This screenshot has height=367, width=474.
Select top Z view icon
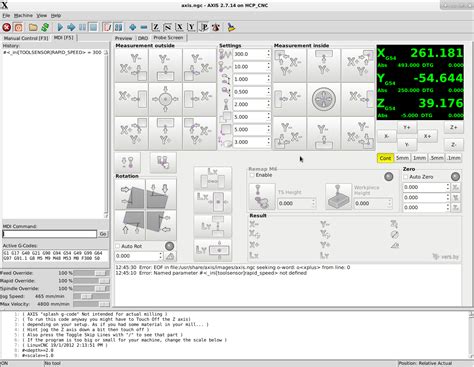(x=156, y=27)
